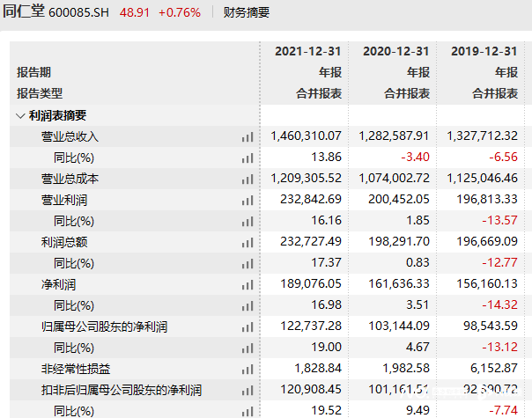Click operating profit value 200,452.05

tap(399, 199)
